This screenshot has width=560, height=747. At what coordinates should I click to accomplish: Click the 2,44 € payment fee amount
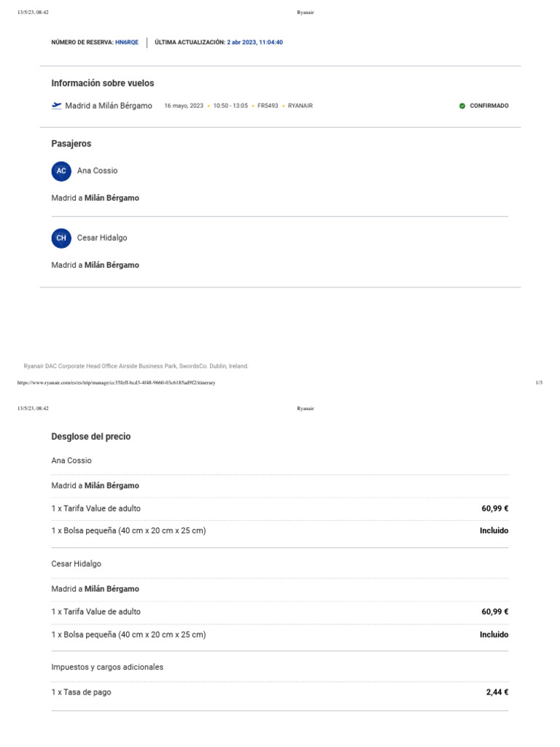pos(497,692)
